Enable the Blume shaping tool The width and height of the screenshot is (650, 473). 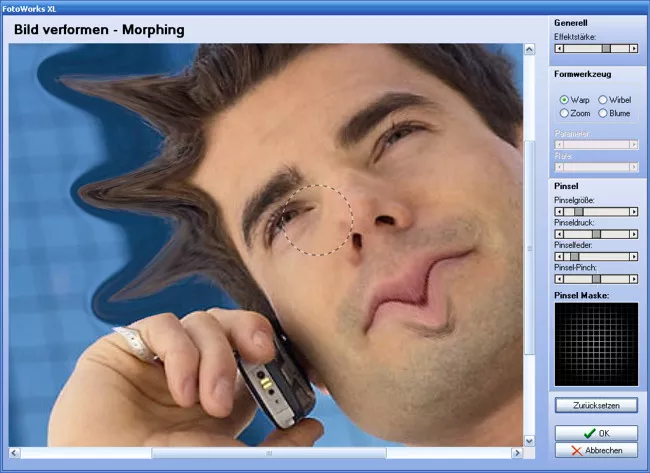pyautogui.click(x=602, y=114)
